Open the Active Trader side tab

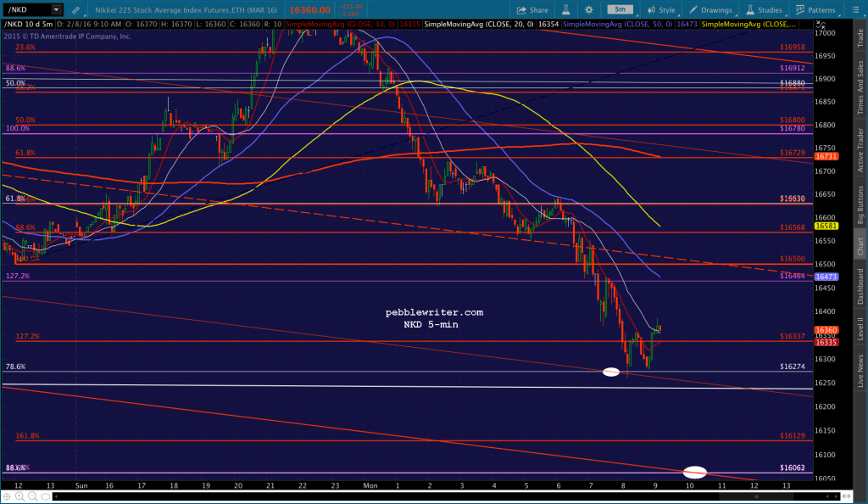pyautogui.click(x=860, y=149)
